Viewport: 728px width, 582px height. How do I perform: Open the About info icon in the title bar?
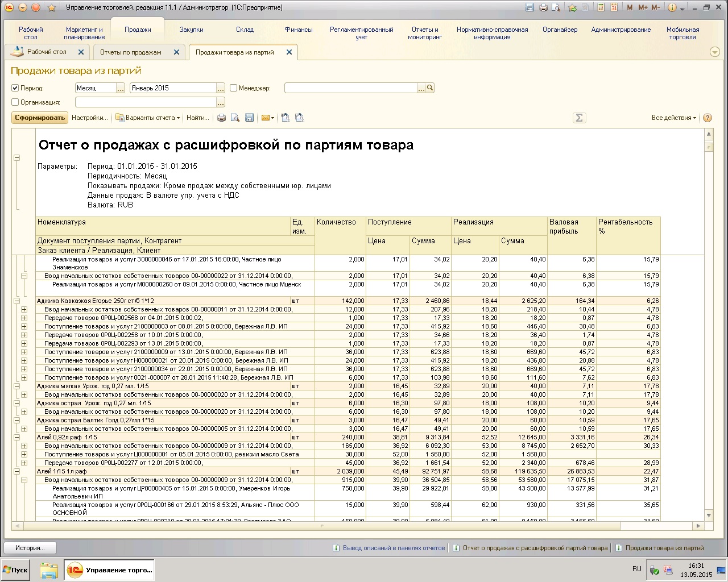(672, 7)
